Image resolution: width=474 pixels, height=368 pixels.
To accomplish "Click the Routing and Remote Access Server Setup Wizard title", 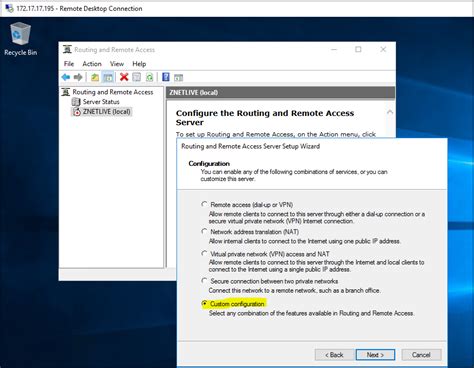I will (250, 146).
